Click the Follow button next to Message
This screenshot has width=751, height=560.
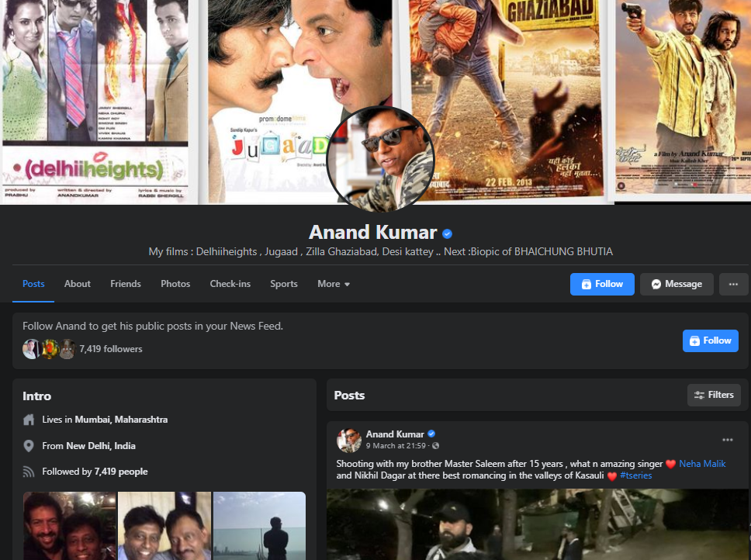click(x=602, y=285)
